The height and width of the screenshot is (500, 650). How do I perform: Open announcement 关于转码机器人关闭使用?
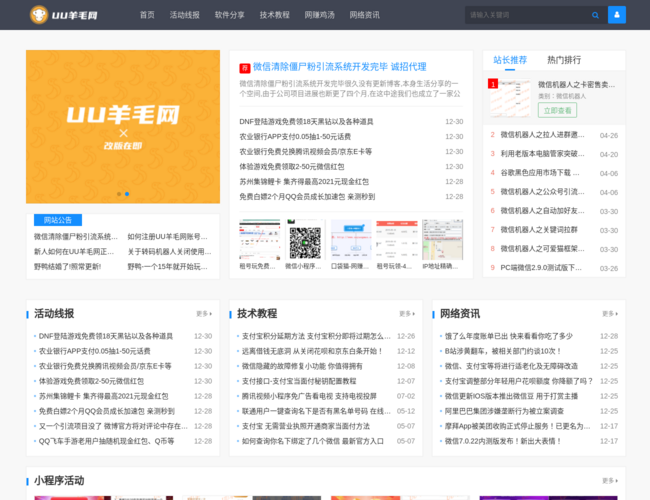tap(169, 252)
